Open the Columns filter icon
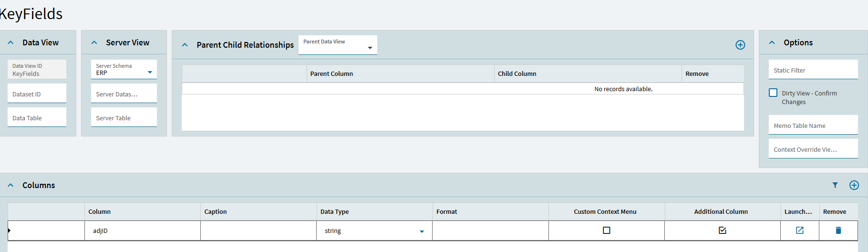This screenshot has width=868, height=252. coord(835,185)
